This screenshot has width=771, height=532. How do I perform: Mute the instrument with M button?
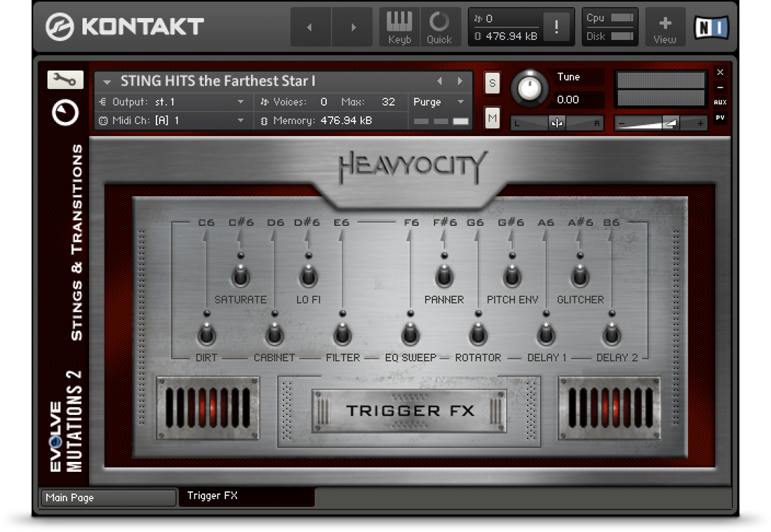pyautogui.click(x=492, y=118)
